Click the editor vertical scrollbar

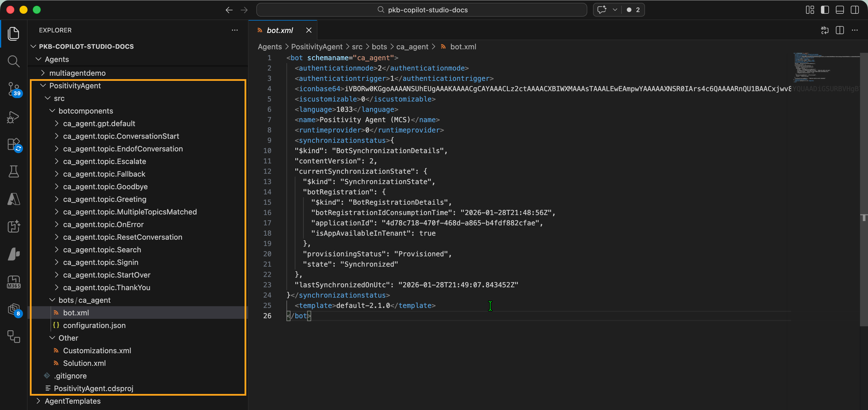864,188
